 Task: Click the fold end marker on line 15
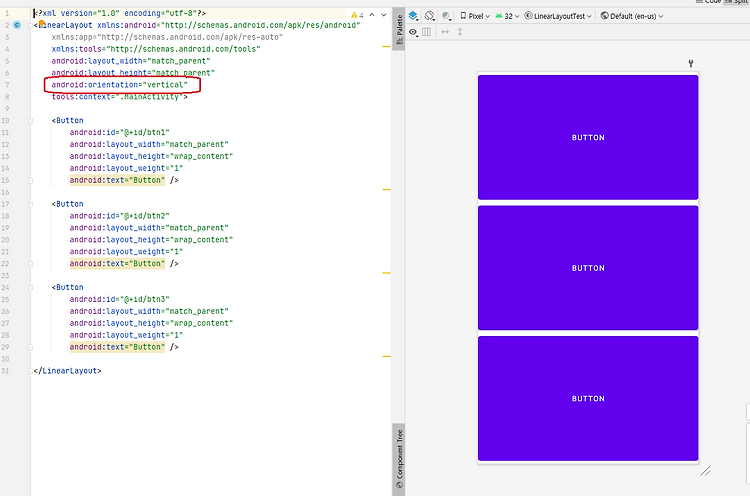coord(30,181)
